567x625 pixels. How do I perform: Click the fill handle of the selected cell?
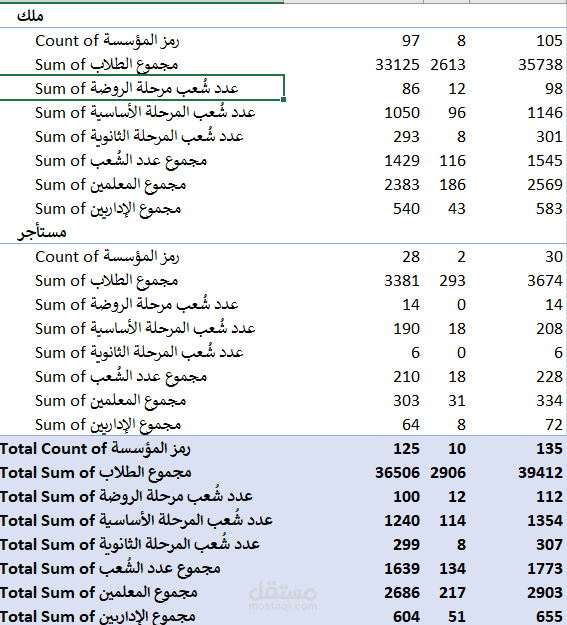click(x=284, y=99)
